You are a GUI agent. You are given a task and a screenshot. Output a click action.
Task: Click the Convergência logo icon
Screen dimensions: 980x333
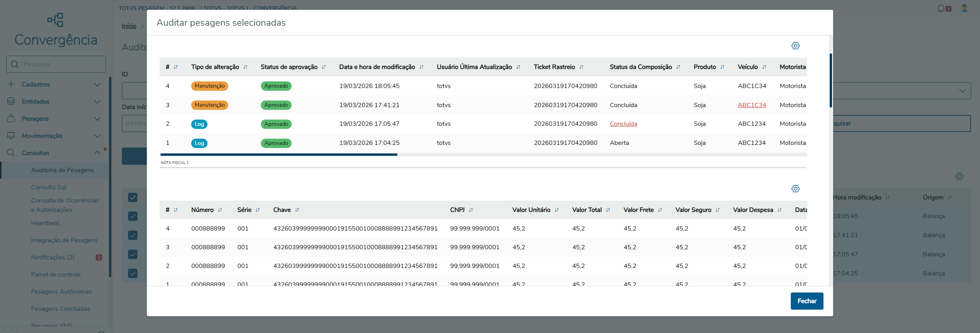55,20
